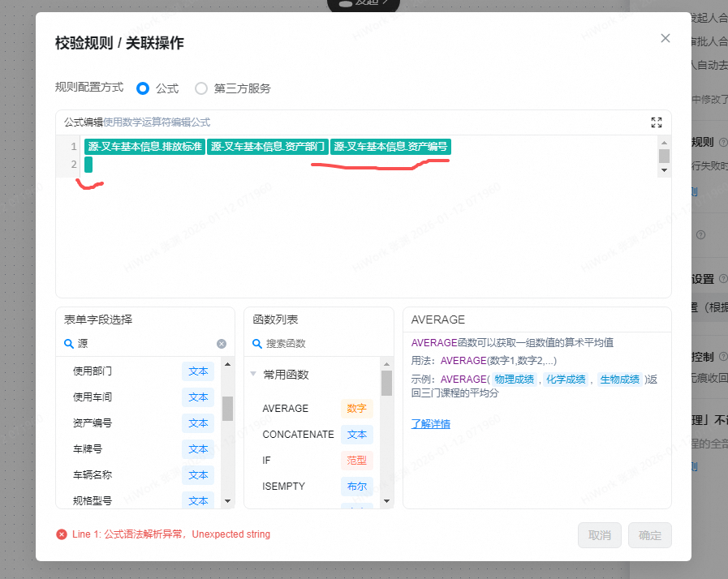Click the magnifier icon beside 搜索函数
The image size is (728, 579).
pos(257,344)
